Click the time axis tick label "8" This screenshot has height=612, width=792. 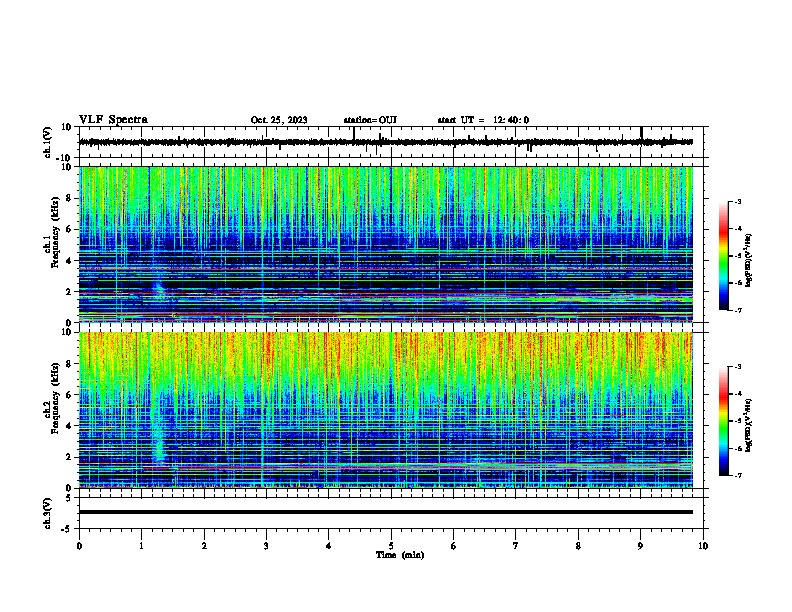tap(578, 546)
